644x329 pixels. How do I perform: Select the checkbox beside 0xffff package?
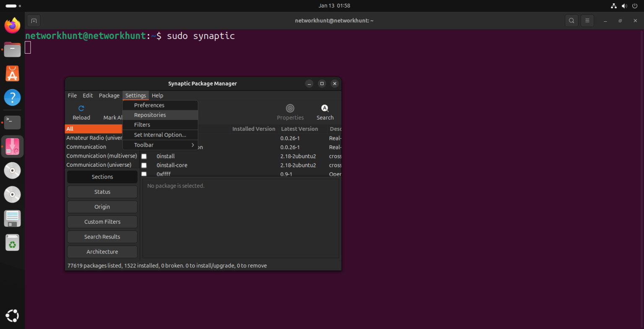pyautogui.click(x=144, y=174)
